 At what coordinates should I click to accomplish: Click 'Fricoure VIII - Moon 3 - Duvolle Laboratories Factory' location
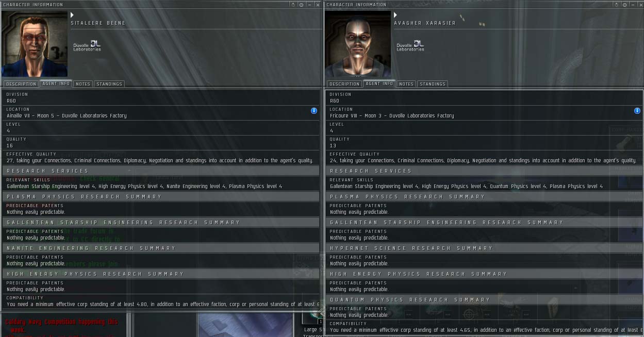tap(392, 116)
